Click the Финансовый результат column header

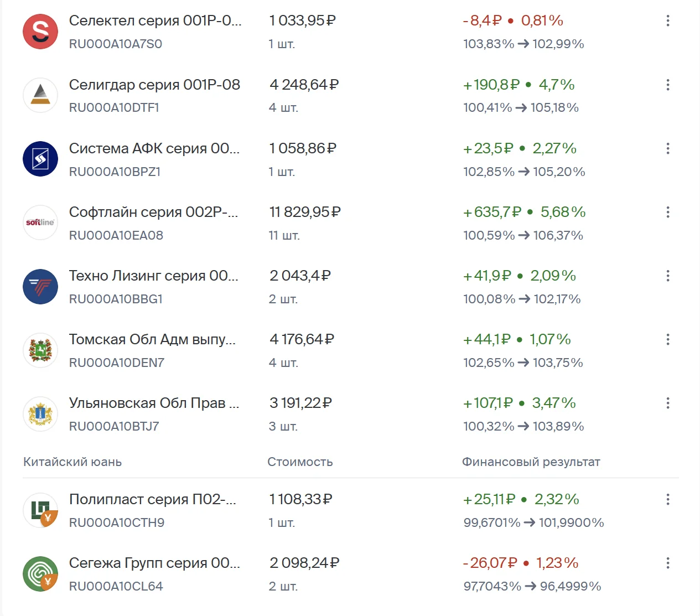click(x=531, y=462)
